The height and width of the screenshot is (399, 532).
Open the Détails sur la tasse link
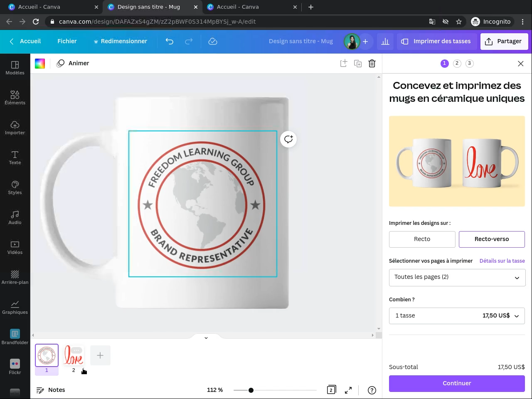pyautogui.click(x=502, y=261)
